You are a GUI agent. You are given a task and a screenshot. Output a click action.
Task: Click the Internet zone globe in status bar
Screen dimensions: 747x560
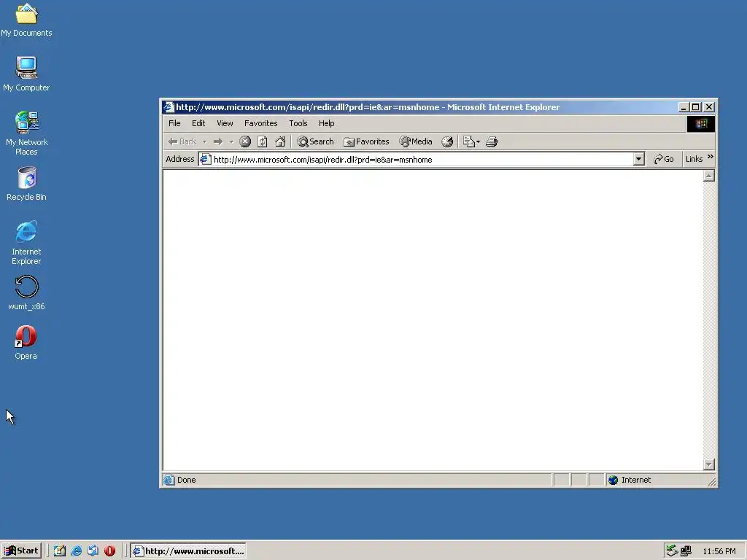coord(613,480)
